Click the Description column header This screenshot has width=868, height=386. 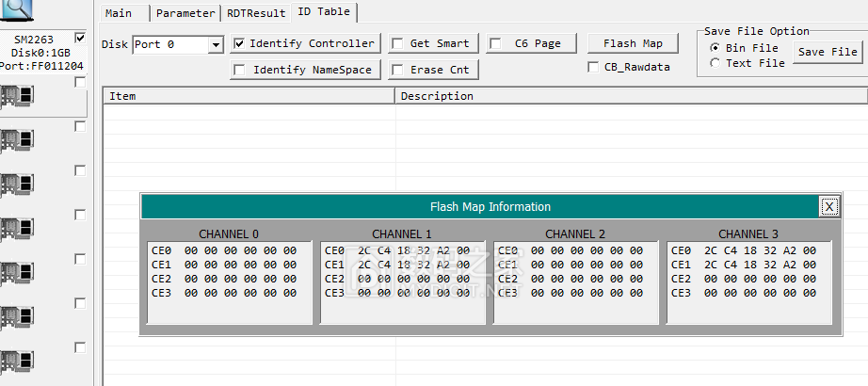[631, 96]
